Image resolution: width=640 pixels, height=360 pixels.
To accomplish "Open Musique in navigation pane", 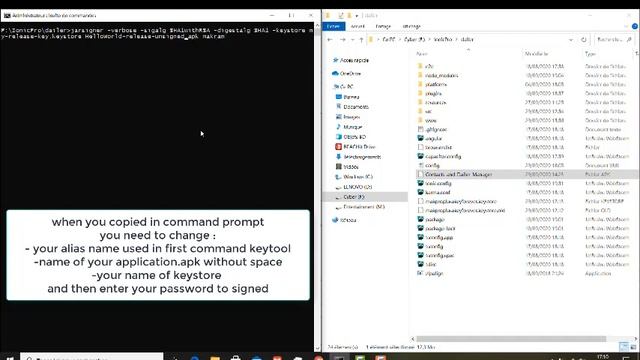I will tap(349, 127).
